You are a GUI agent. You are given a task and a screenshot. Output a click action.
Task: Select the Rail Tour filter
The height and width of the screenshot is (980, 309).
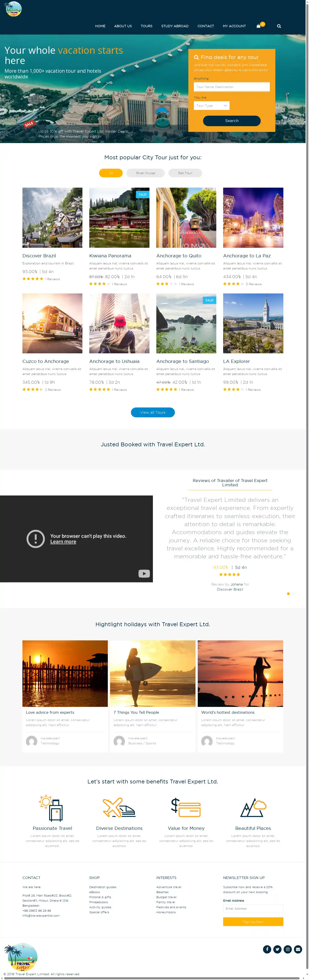(x=185, y=173)
